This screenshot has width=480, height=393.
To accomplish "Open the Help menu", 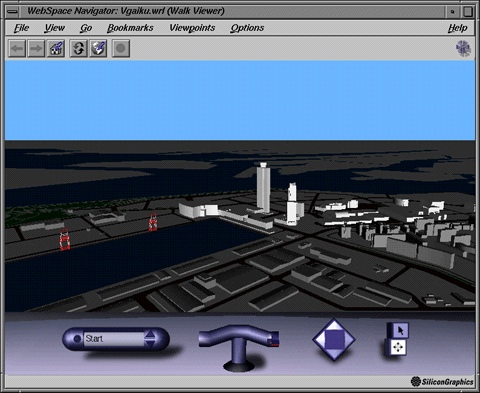I will point(457,28).
